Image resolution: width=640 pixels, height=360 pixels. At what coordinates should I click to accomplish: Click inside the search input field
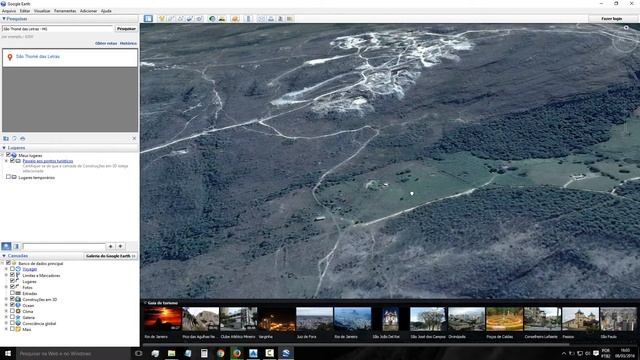[57, 29]
